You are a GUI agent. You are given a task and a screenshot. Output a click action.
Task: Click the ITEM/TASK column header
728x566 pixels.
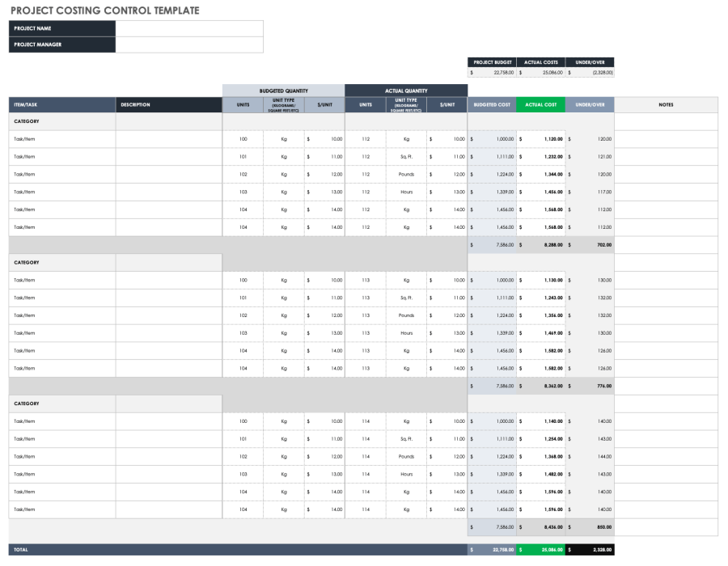tap(62, 104)
